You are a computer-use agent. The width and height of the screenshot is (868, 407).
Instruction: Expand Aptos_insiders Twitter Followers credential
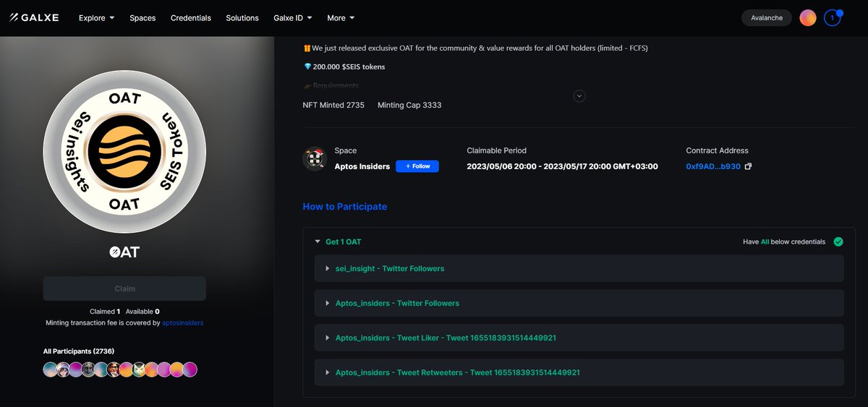coord(579,303)
